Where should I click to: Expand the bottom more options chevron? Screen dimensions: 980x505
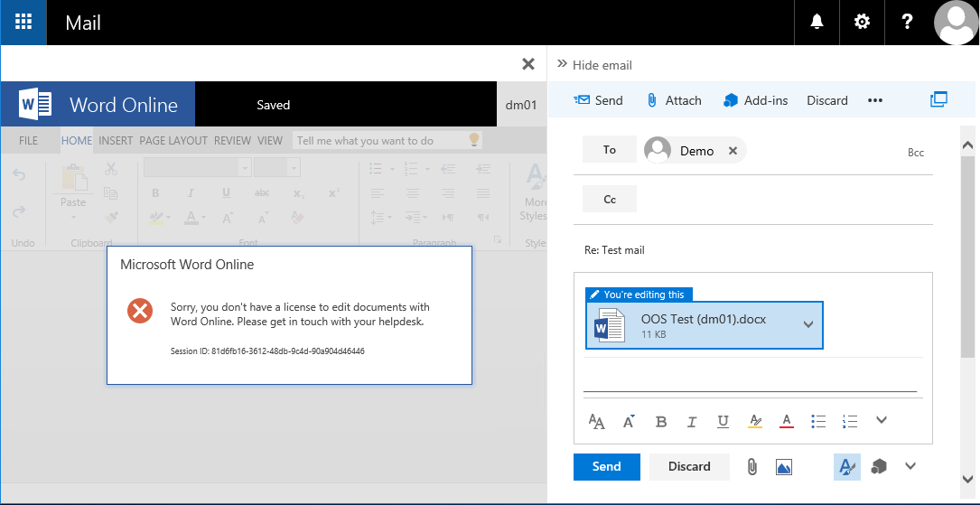coord(910,465)
